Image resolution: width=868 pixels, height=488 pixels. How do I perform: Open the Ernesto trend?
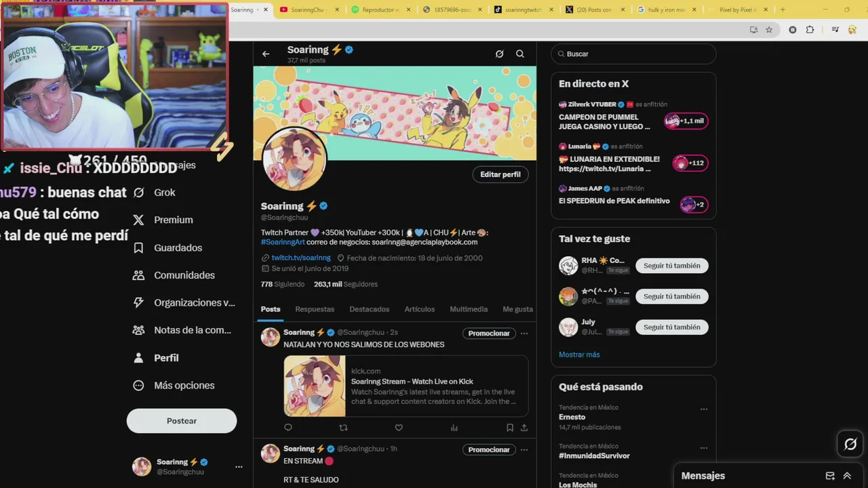tap(572, 418)
